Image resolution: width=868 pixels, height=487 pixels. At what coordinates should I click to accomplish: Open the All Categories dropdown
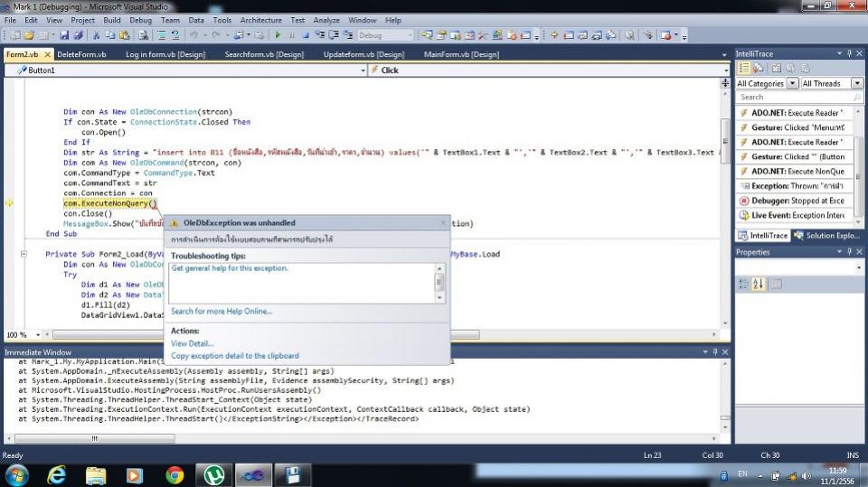click(792, 83)
